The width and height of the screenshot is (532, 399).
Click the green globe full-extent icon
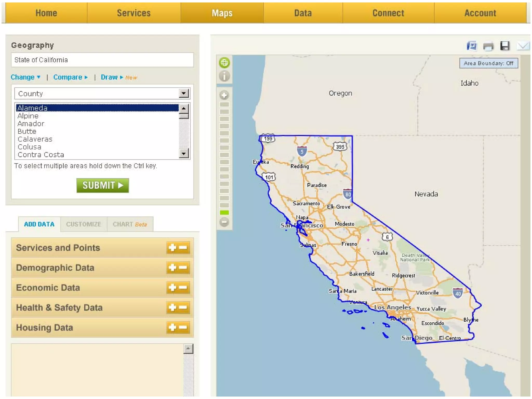coord(224,63)
